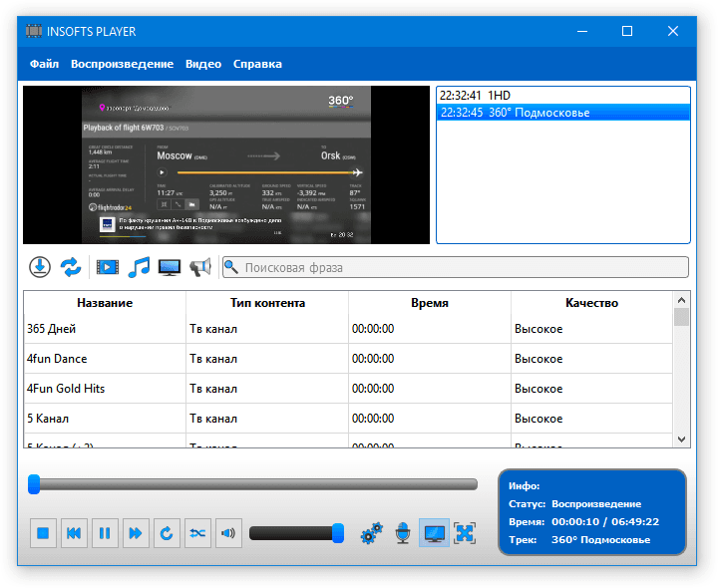Toggle shuffle playback
The width and height of the screenshot is (718, 588).
197,534
